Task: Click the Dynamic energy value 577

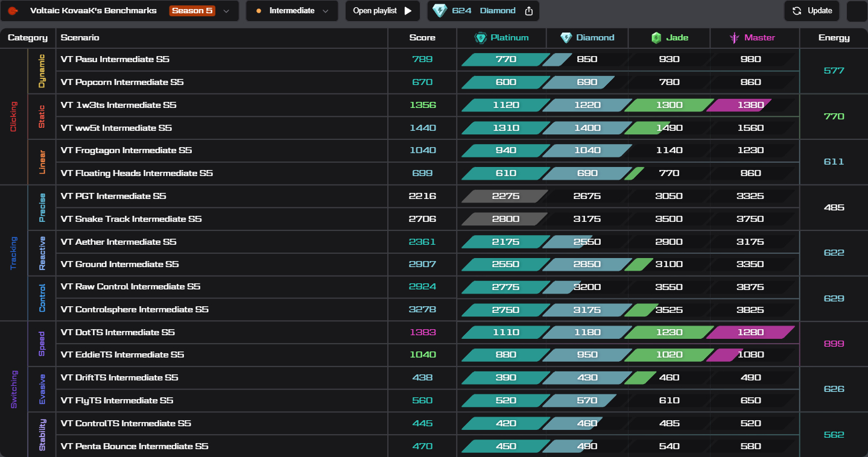Action: click(x=834, y=71)
